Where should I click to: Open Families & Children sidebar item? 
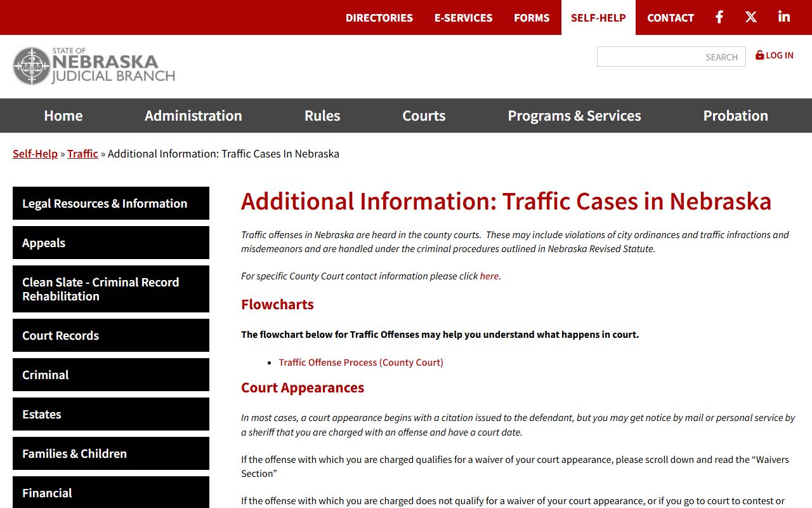(111, 453)
